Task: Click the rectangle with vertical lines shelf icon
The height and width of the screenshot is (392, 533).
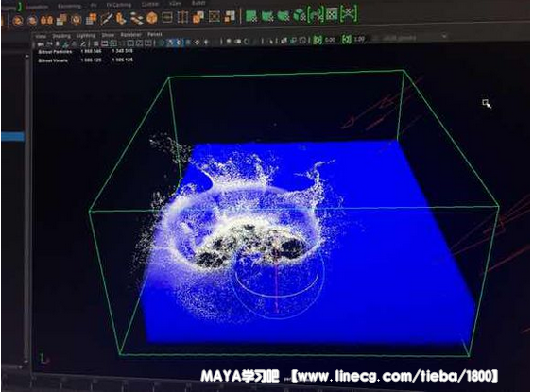Action: point(182,17)
